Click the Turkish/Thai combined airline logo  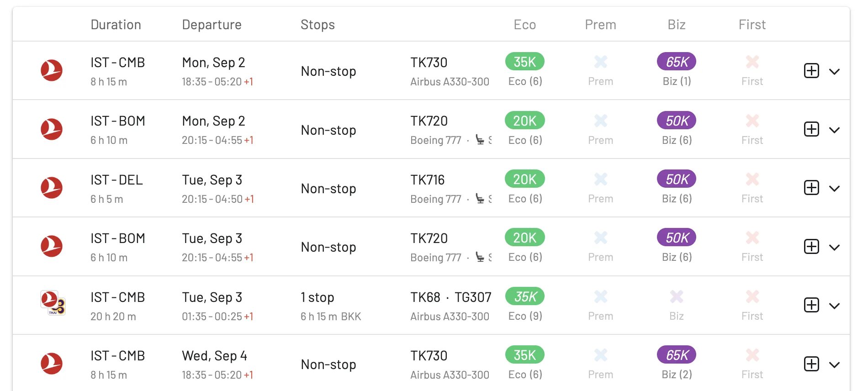click(53, 303)
